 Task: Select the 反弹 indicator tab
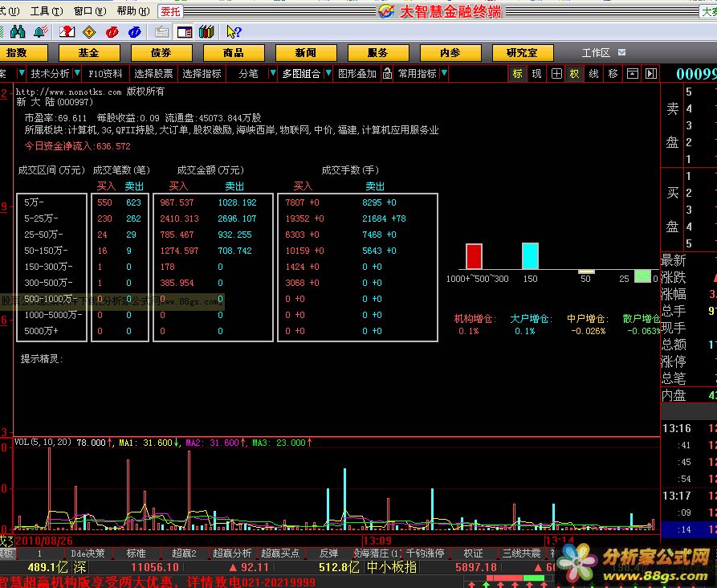click(x=328, y=553)
